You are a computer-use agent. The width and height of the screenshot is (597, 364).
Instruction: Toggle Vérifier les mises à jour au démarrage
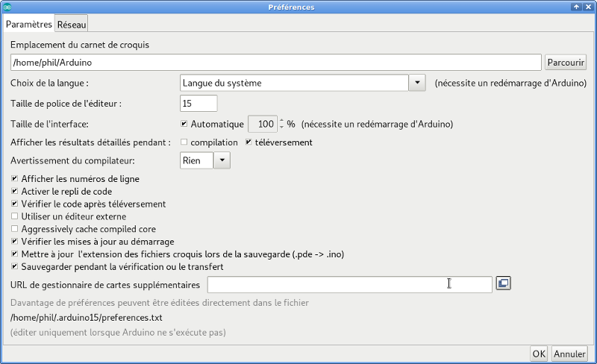(x=14, y=242)
